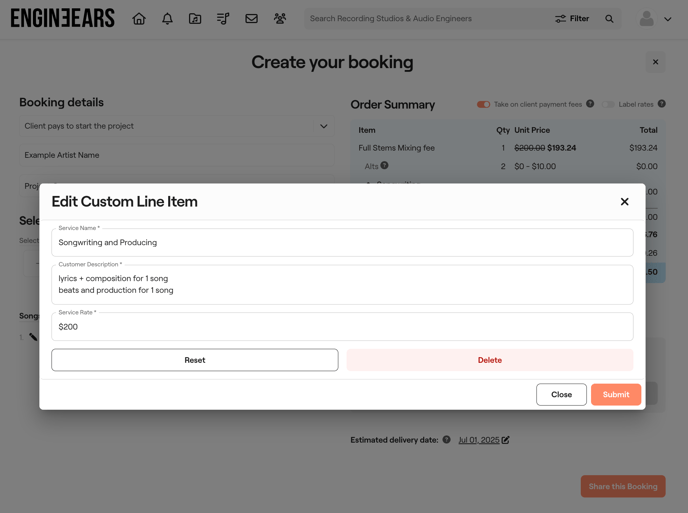Open the projects folder icon
Image resolution: width=688 pixels, height=513 pixels.
coord(195,18)
